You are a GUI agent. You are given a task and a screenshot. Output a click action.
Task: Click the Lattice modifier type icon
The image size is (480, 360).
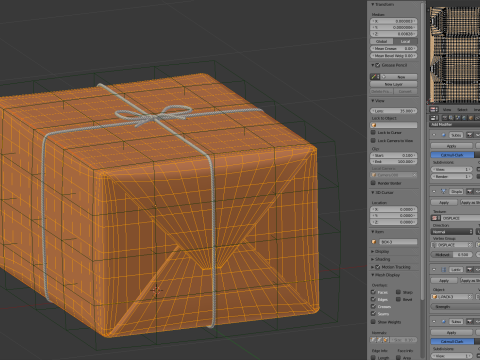click(x=444, y=269)
